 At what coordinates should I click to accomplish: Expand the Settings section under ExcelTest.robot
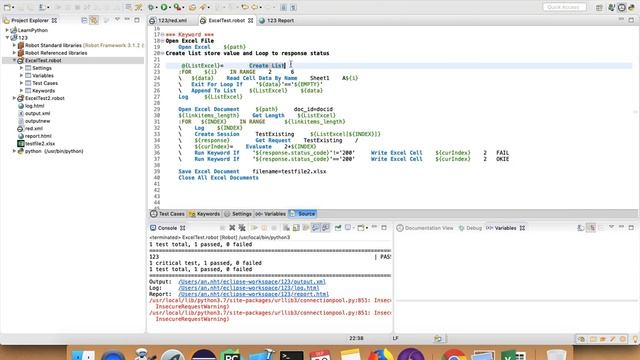(22, 68)
